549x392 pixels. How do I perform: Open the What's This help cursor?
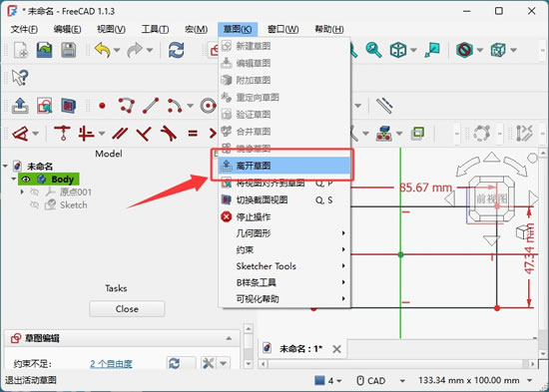pyautogui.click(x=20, y=78)
